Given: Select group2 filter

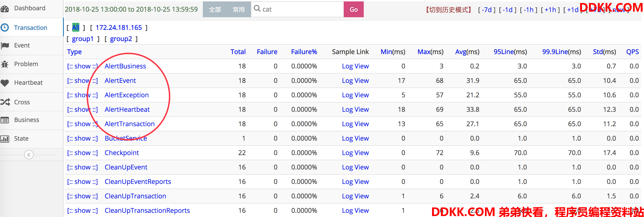Looking at the screenshot, I should [121, 39].
